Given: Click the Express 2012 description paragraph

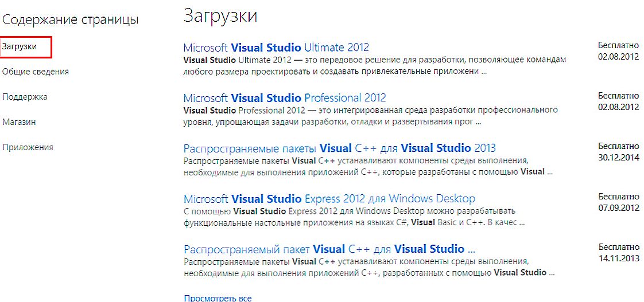Looking at the screenshot, I should (355, 217).
